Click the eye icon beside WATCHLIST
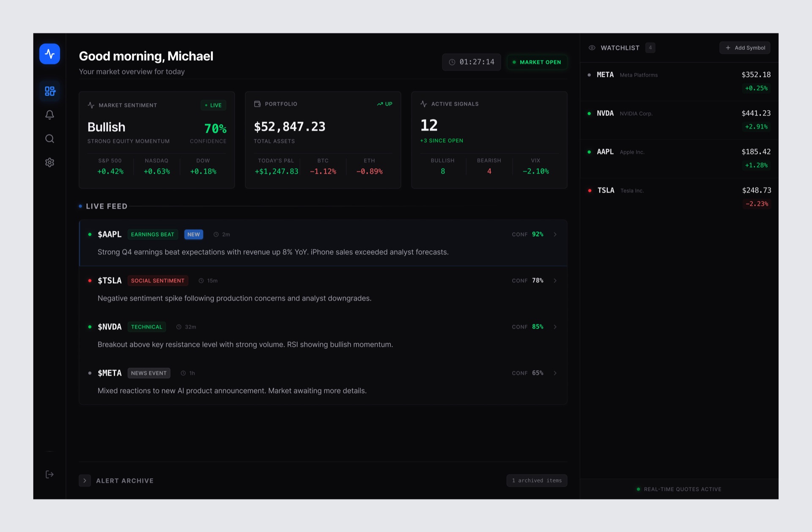The width and height of the screenshot is (812, 532). pos(592,47)
